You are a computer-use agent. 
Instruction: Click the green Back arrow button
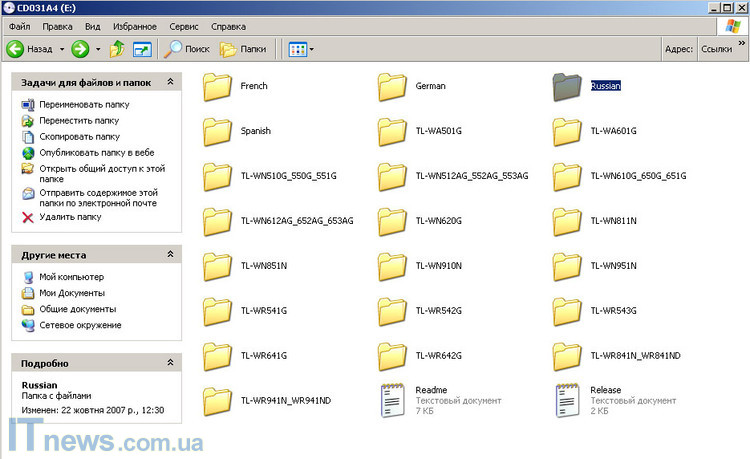point(16,48)
